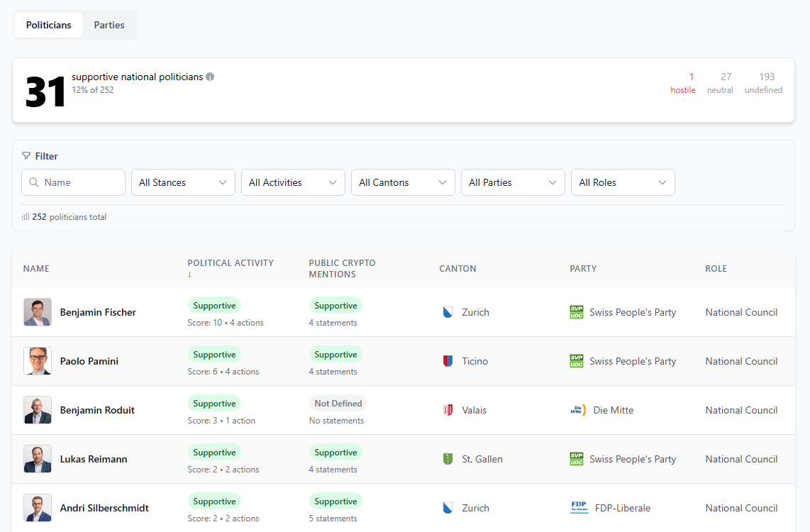Click the Die Mitte party logo
810x532 pixels.
(x=578, y=410)
